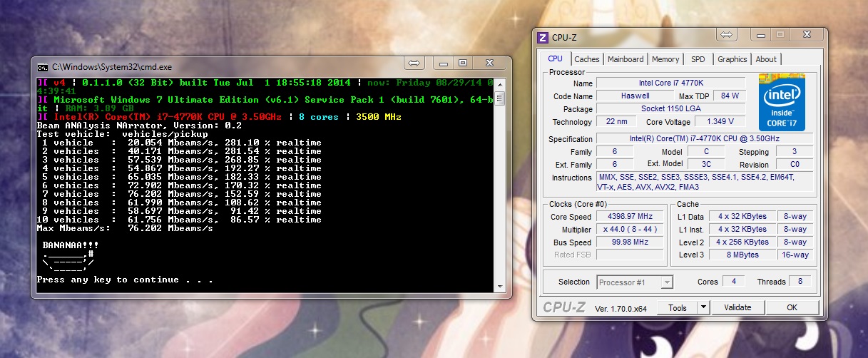
Task: Click the Tools button
Action: click(x=678, y=307)
